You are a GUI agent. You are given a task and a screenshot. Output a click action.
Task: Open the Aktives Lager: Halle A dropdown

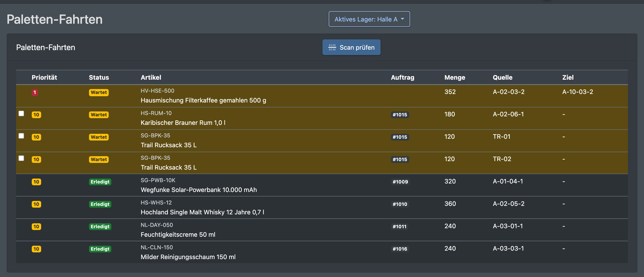369,19
